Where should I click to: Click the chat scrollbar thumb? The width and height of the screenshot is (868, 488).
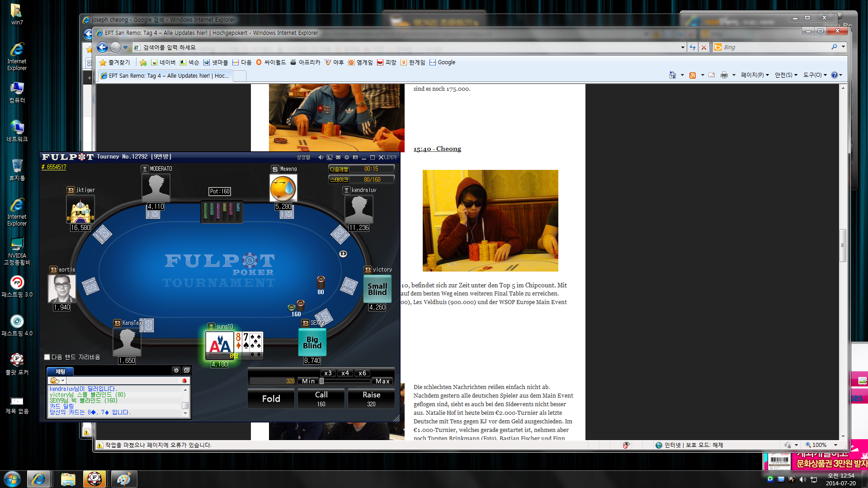click(185, 405)
